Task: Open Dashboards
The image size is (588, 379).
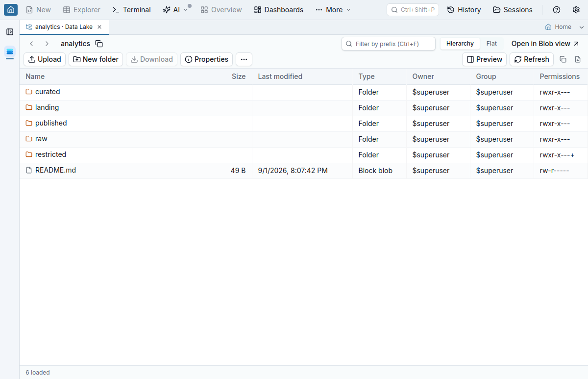Action: click(x=279, y=10)
